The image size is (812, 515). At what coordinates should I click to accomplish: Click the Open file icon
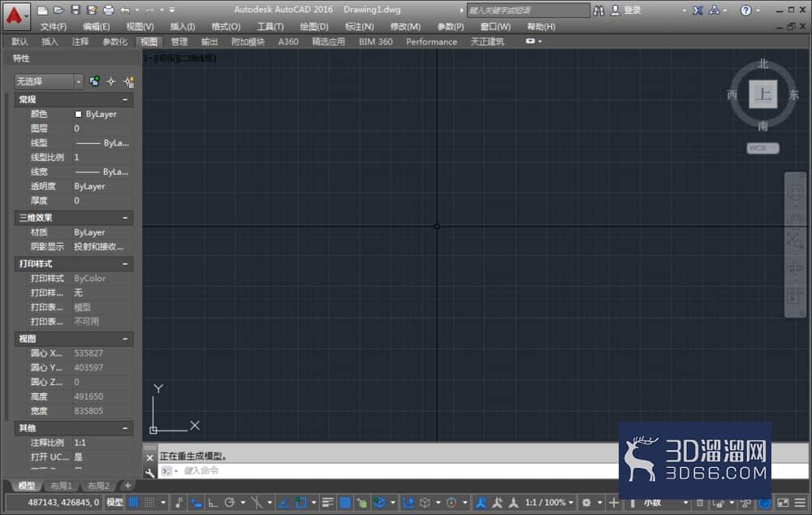point(58,10)
